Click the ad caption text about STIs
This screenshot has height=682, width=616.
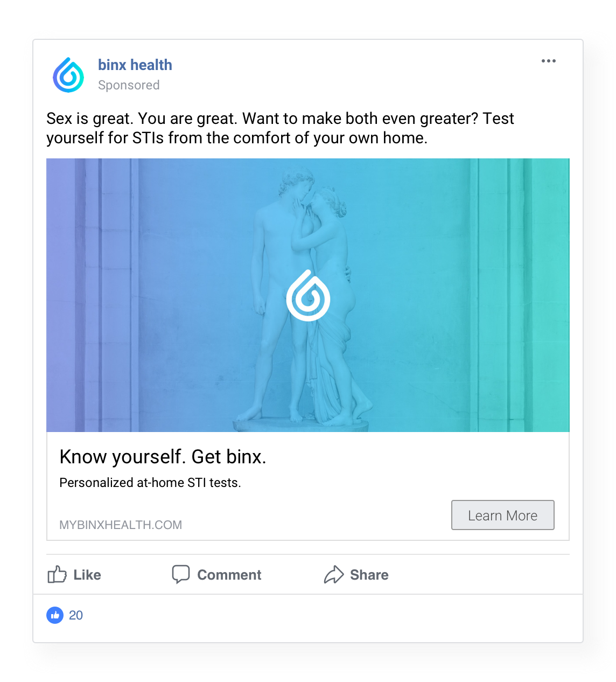[280, 128]
